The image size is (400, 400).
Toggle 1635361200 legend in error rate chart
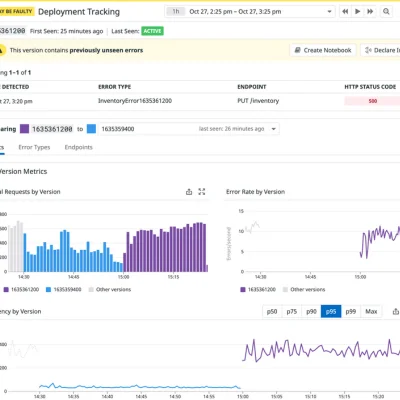click(258, 289)
